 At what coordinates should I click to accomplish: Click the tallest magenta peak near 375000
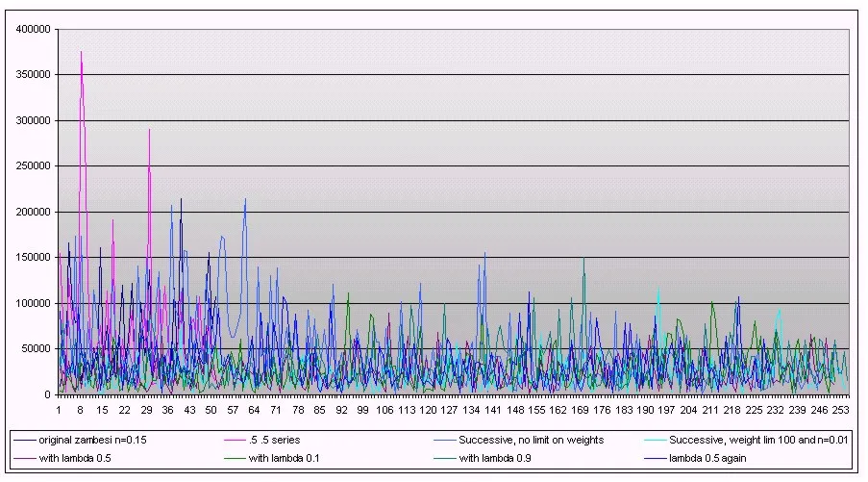[x=81, y=52]
